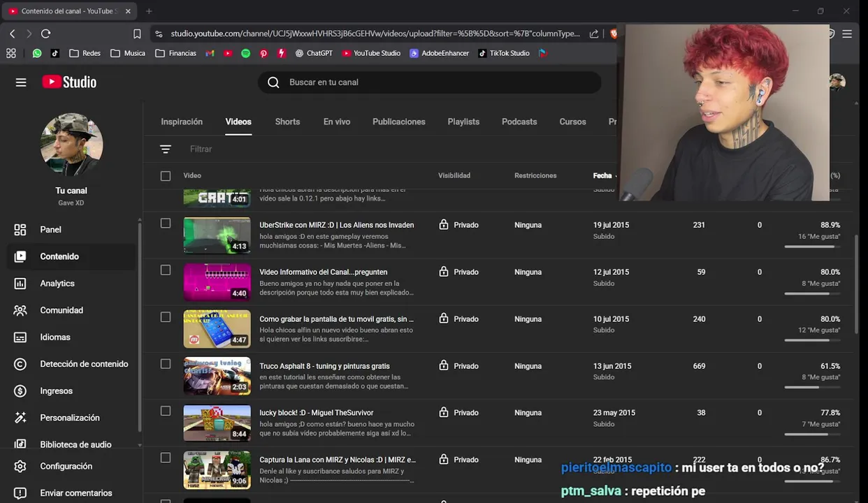Tick the Truco Asphalt 8 video checkbox
The width and height of the screenshot is (868, 503).
(166, 364)
